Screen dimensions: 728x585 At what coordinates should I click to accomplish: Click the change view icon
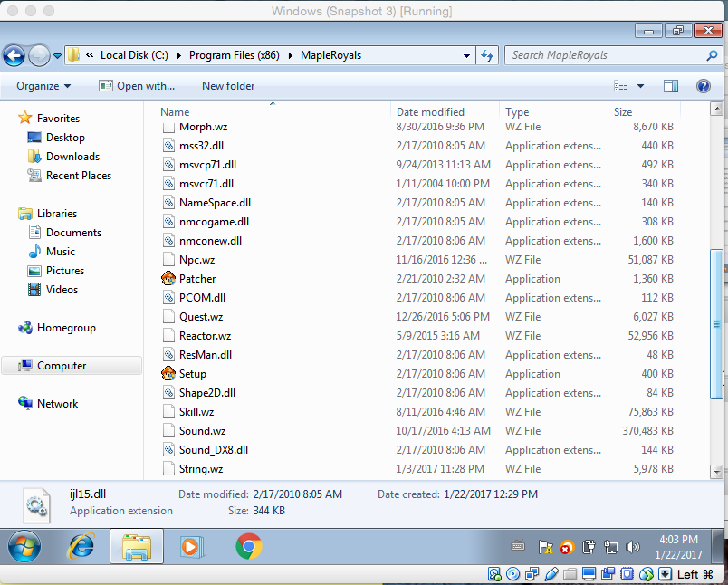coord(621,85)
